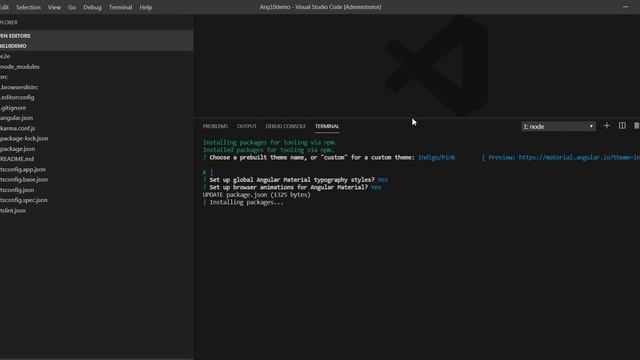The height and width of the screenshot is (360, 640).
Task: Click the 'UPDATE package.json (1325 bytes)' line
Action: pos(257,195)
